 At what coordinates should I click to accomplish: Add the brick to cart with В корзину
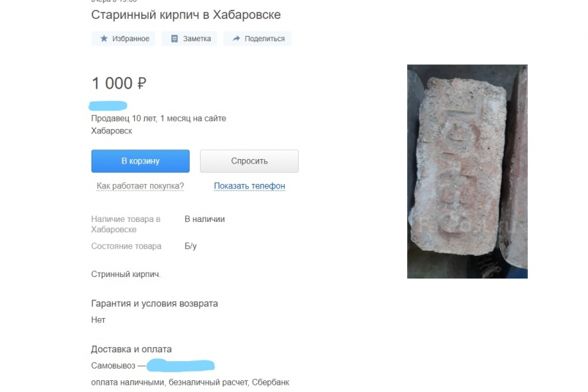point(141,161)
